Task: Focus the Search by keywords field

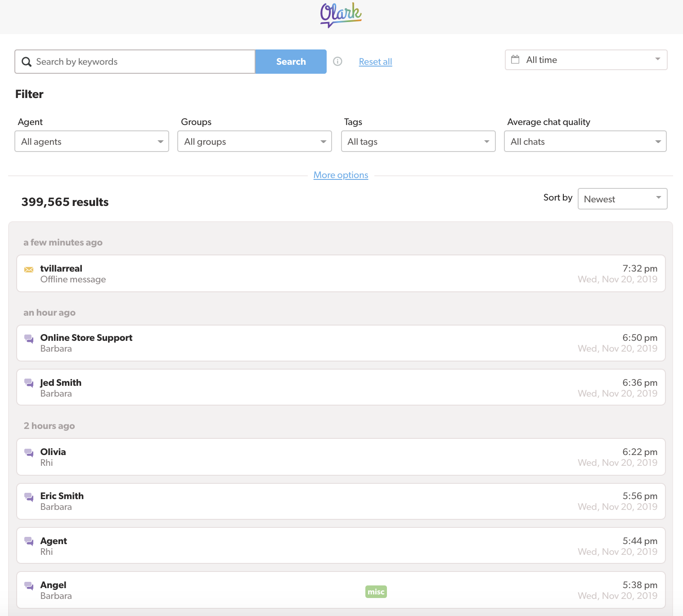Action: point(135,62)
